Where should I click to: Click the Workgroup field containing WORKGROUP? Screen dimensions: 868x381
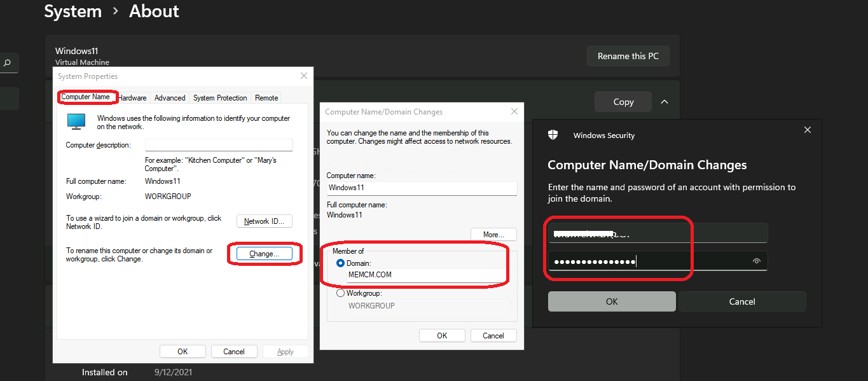[x=427, y=306]
